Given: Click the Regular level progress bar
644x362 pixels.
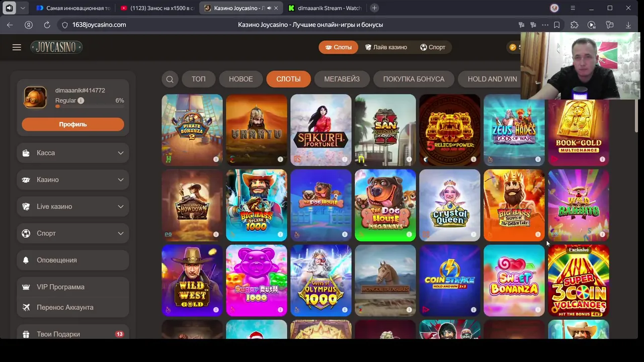Looking at the screenshot, I should tap(90, 107).
